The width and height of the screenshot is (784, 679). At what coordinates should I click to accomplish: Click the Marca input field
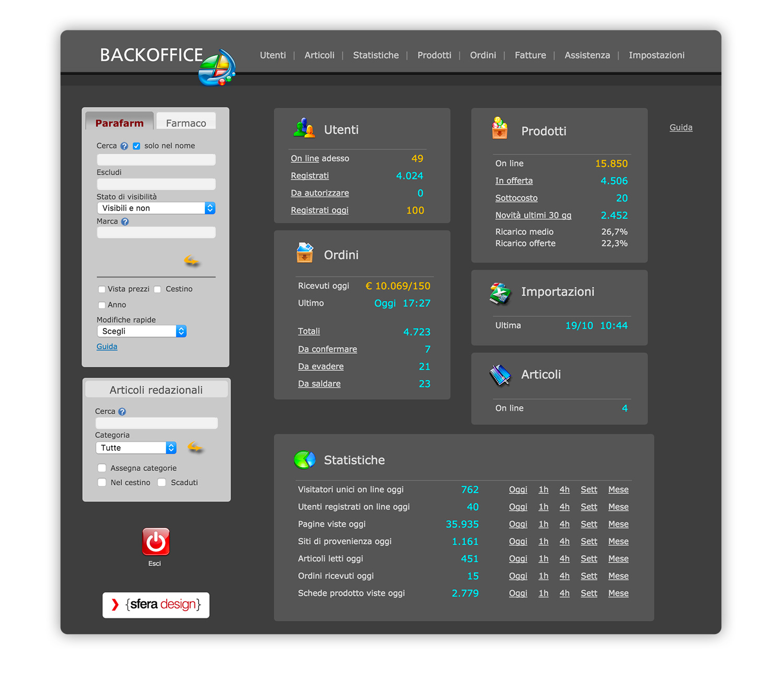(156, 232)
